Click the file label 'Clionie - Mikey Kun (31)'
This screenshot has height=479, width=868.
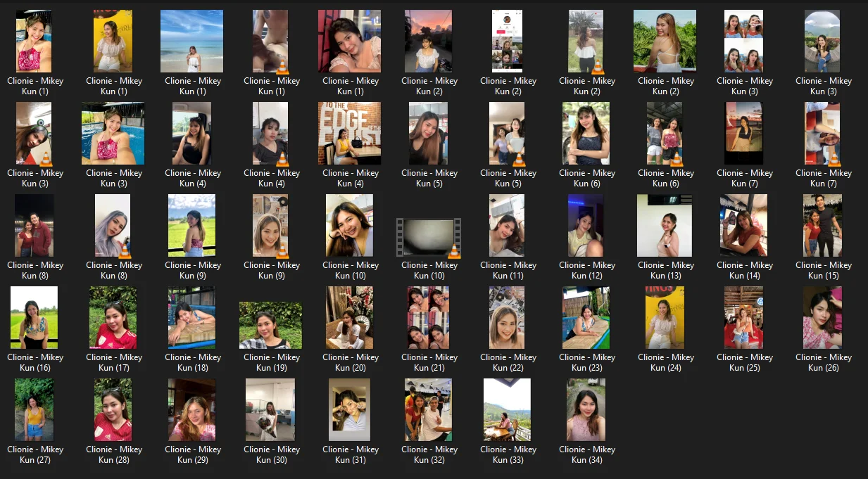pyautogui.click(x=351, y=454)
